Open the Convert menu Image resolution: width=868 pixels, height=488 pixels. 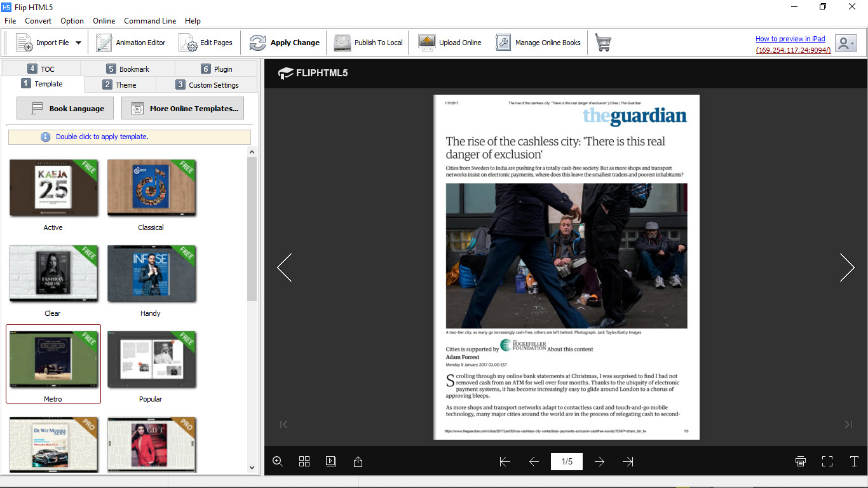(x=38, y=21)
